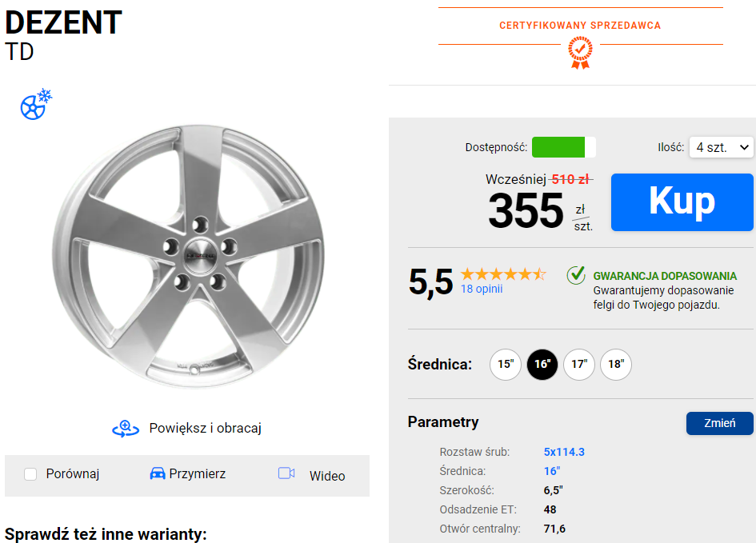Click the Dezent wheel product image

(188, 257)
